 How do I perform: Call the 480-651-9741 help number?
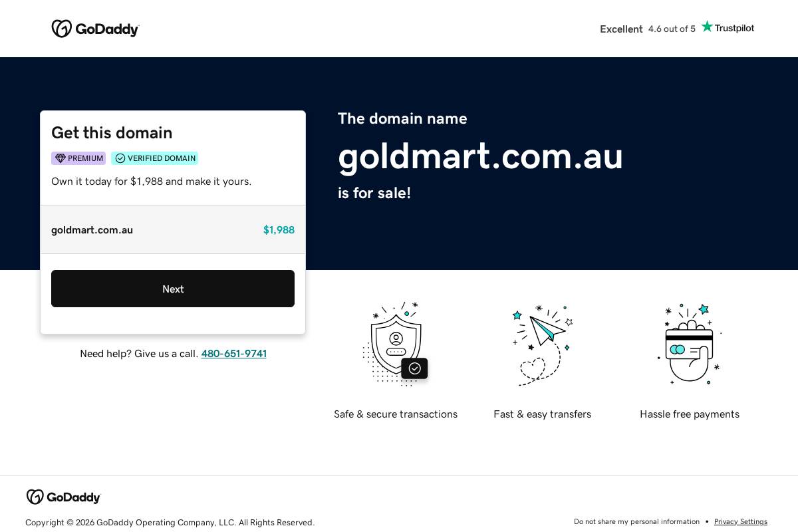pyautogui.click(x=234, y=354)
